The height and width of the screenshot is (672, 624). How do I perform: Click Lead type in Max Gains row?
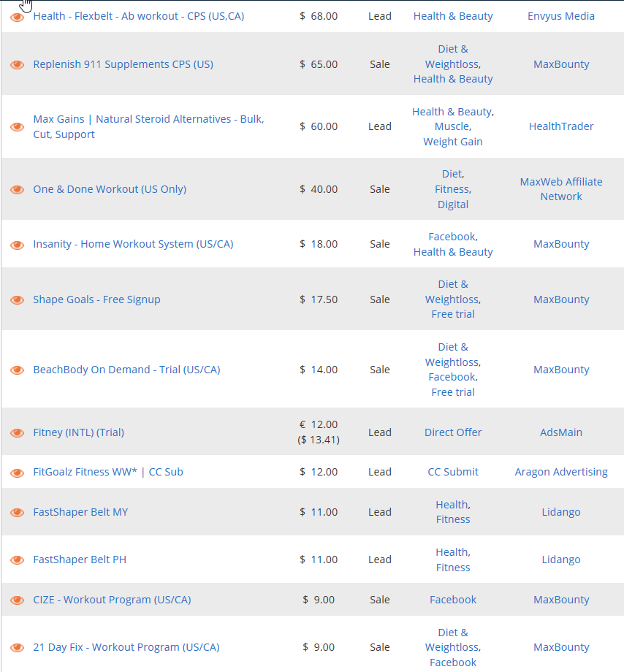pyautogui.click(x=380, y=126)
